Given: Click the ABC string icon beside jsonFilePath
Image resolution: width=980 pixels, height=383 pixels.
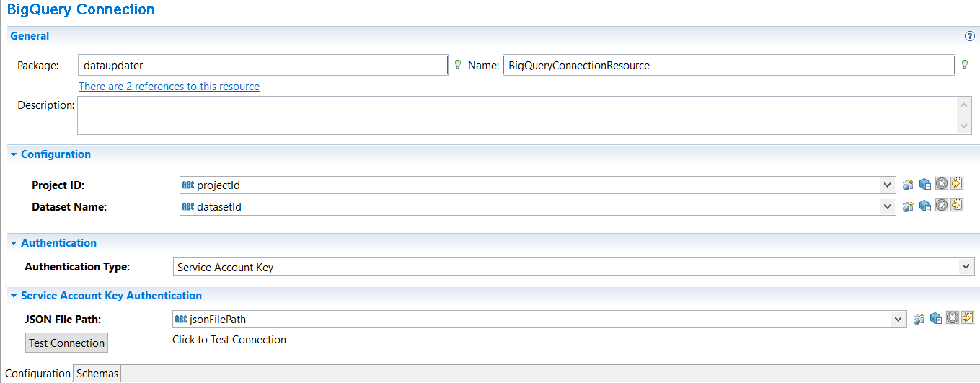Looking at the screenshot, I should point(181,319).
